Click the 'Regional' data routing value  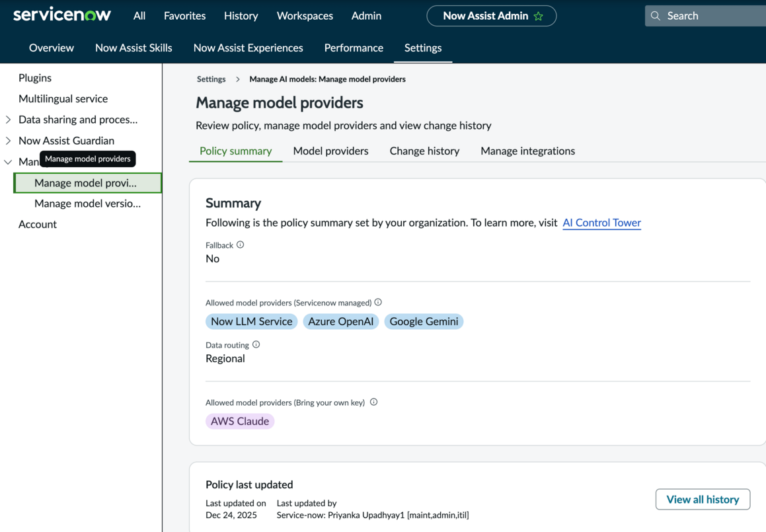coord(225,359)
